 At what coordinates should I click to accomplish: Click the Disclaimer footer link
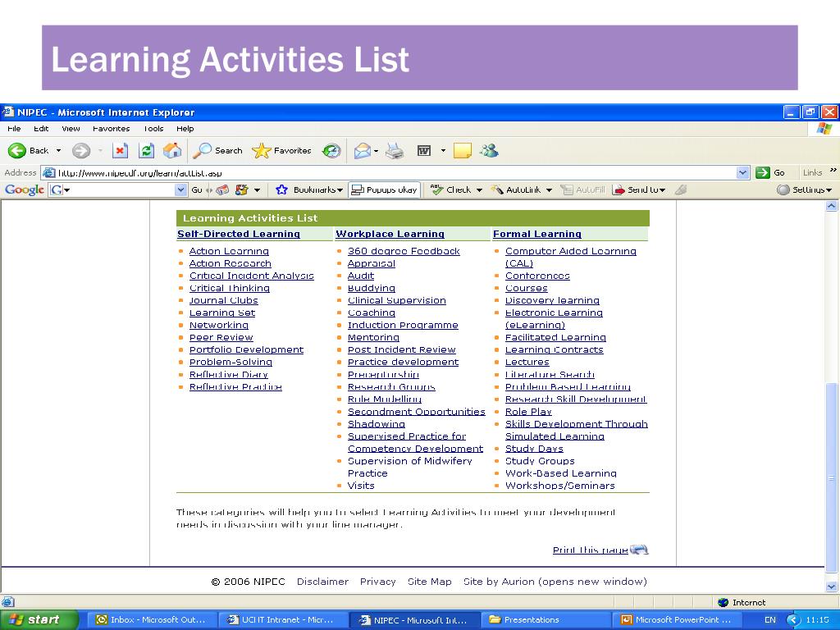tap(322, 582)
